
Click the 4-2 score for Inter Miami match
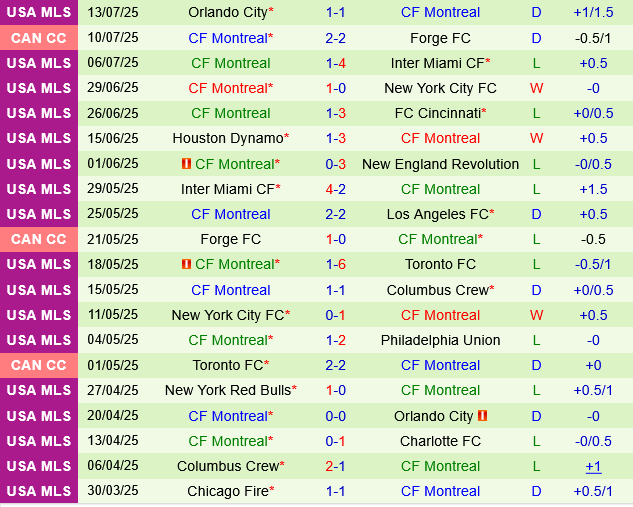click(336, 189)
